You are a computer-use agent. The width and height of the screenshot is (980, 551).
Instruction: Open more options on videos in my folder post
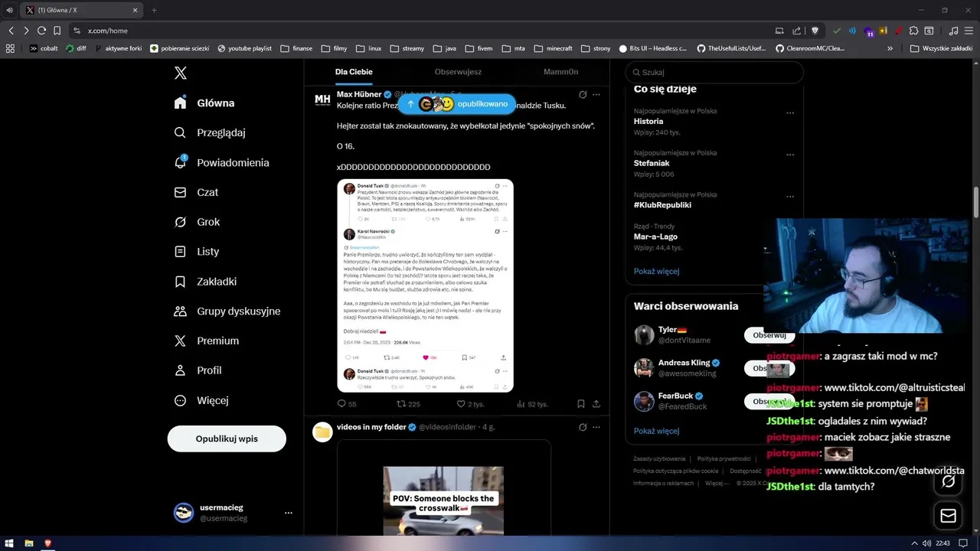tap(596, 427)
